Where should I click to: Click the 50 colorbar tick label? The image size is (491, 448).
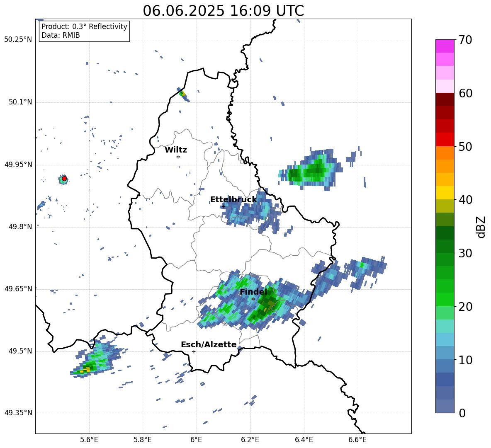pyautogui.click(x=465, y=146)
